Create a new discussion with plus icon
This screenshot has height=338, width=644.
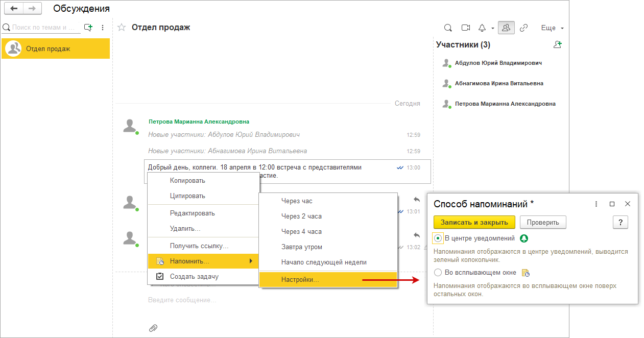click(x=88, y=28)
